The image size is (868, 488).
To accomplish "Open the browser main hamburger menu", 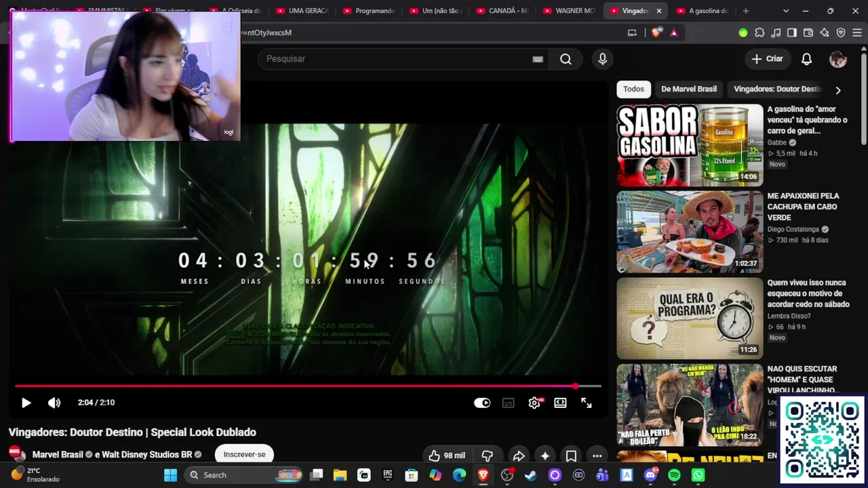I will (856, 33).
